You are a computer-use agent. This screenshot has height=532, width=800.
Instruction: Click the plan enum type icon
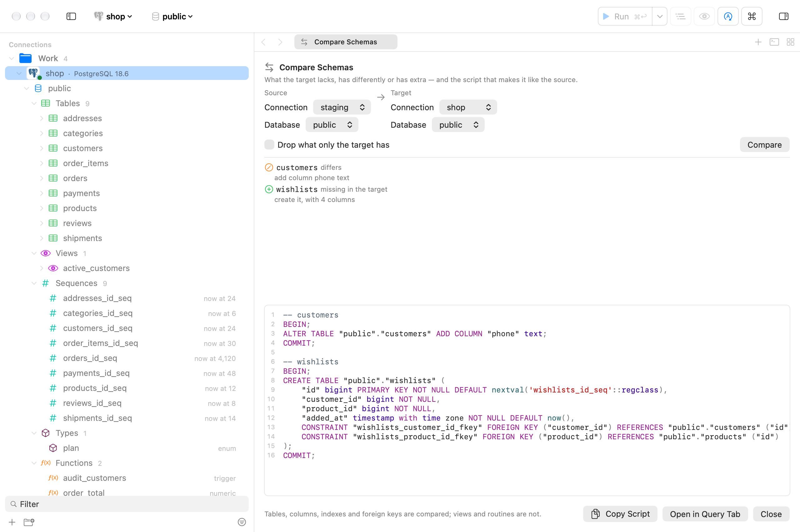[x=53, y=448]
